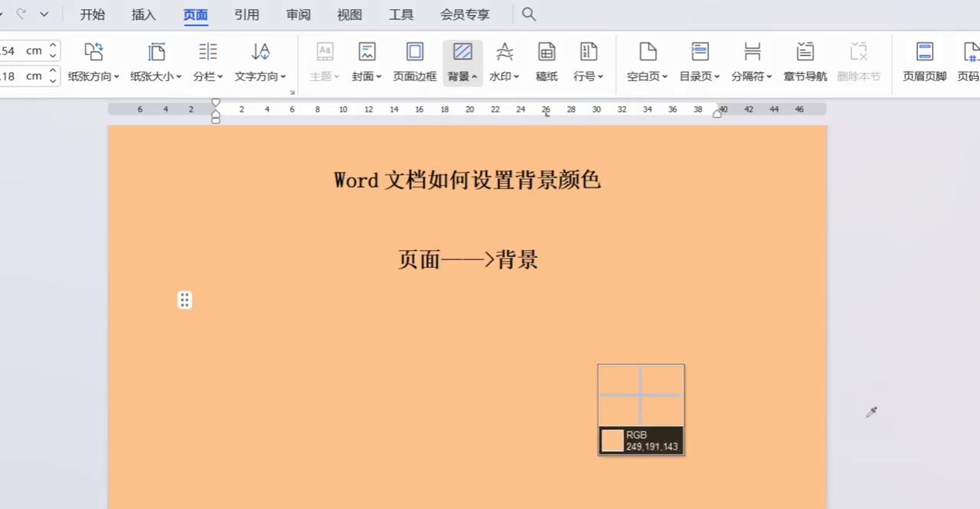
Task: Expand the 行号 dropdown arrow
Action: [x=601, y=77]
